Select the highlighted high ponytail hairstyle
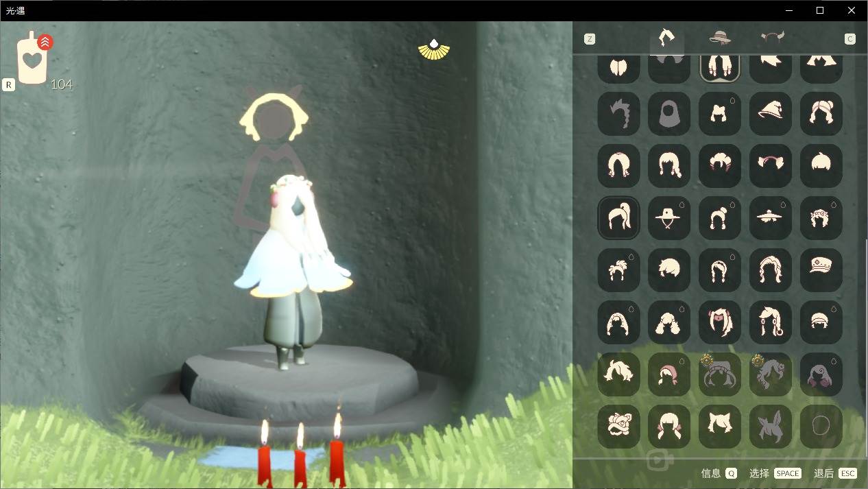The height and width of the screenshot is (489, 868). [618, 218]
